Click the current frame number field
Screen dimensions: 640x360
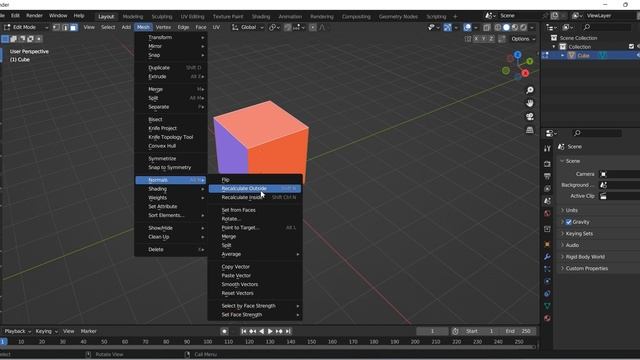pyautogui.click(x=432, y=331)
